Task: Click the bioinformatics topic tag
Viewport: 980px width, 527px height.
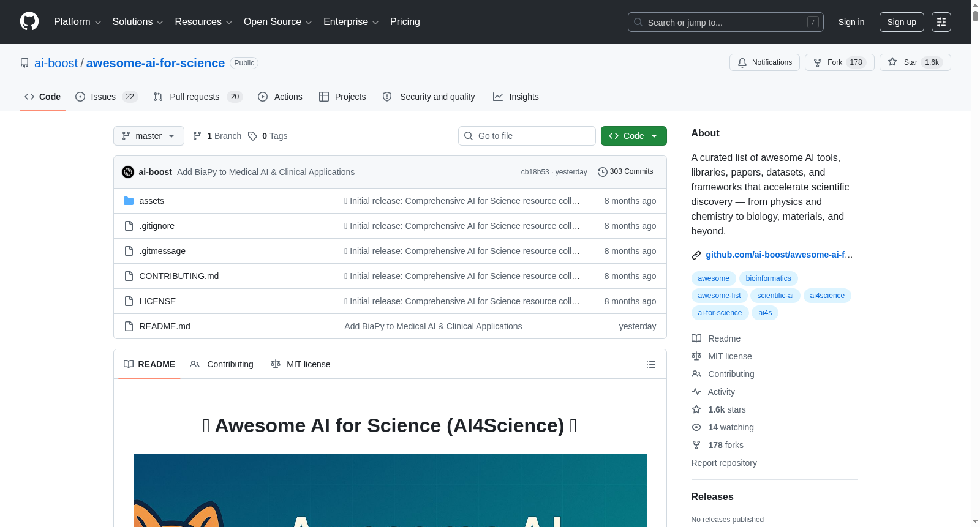Action: tap(768, 278)
